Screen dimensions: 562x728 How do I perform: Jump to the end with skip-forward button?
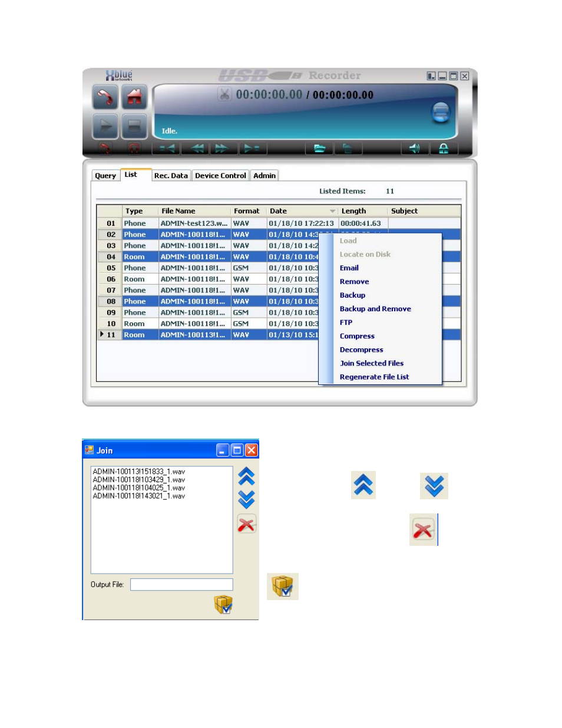click(253, 148)
